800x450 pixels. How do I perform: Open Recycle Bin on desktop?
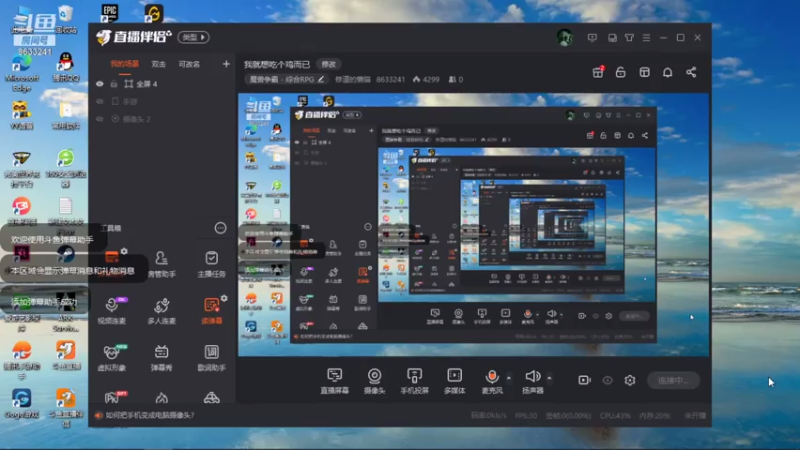66,19
